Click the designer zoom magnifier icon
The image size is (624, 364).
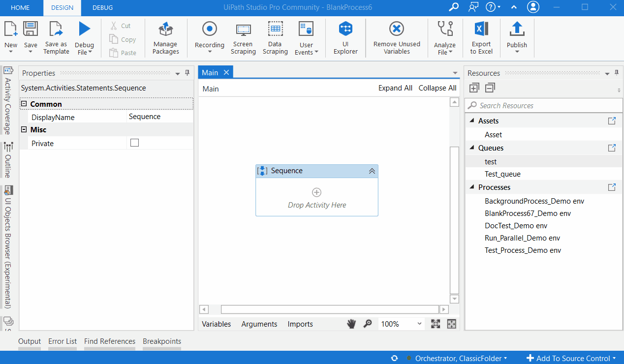coord(367,324)
